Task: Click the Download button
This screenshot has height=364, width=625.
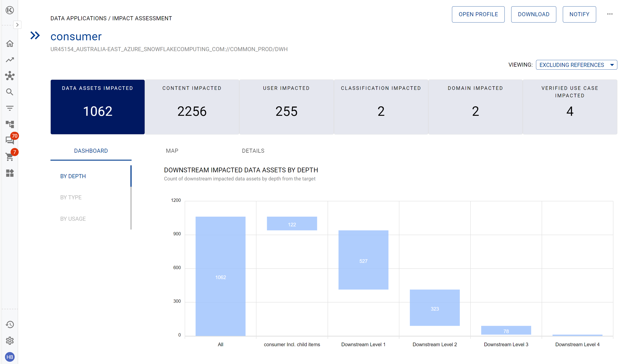Action: coord(533,14)
